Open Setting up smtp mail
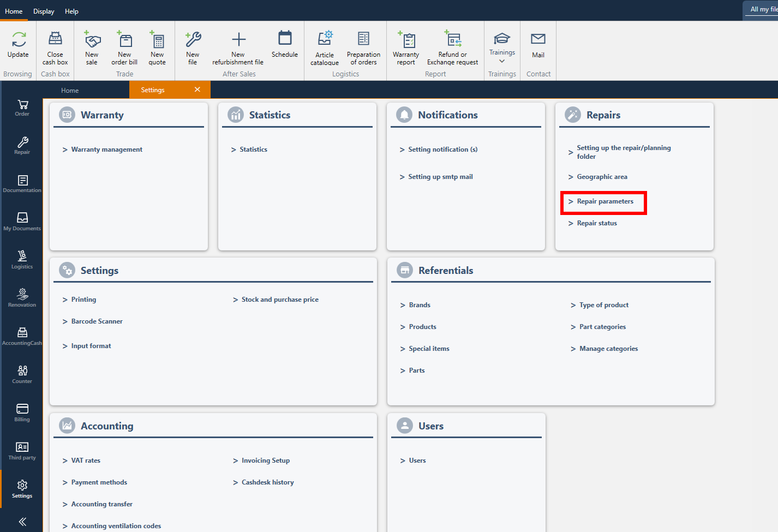The width and height of the screenshot is (778, 532). pyautogui.click(x=440, y=177)
